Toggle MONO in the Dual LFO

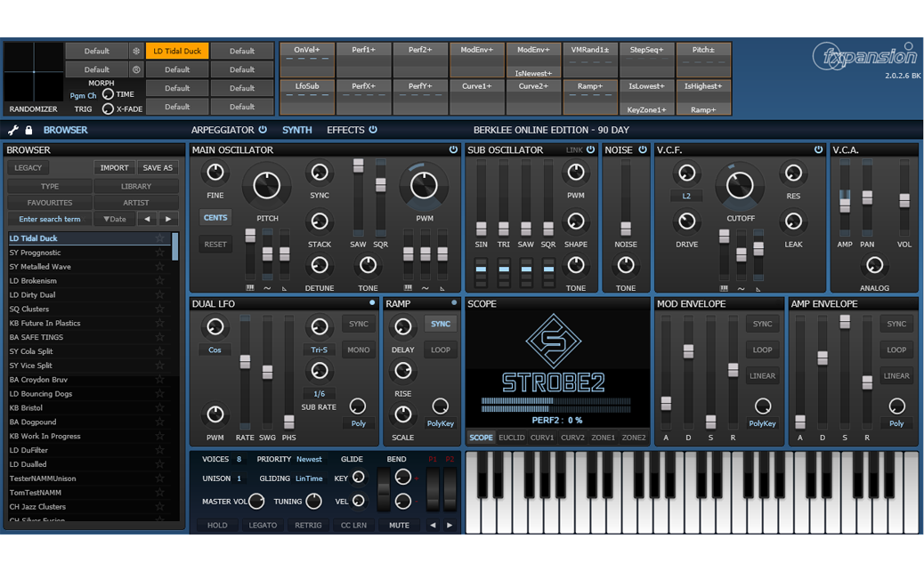(358, 350)
